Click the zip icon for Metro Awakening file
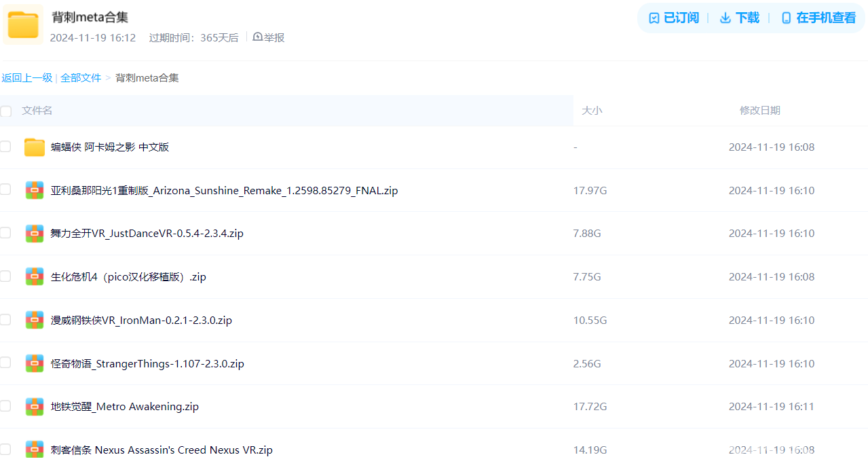868x474 pixels. [35, 407]
